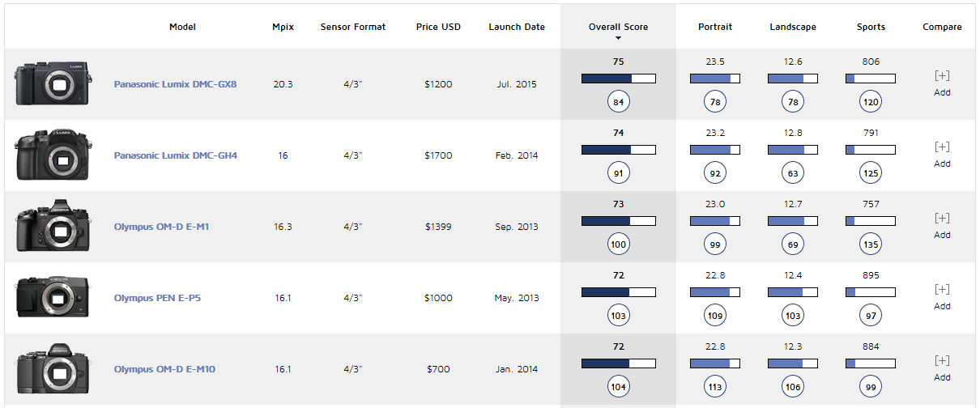Click overall rank circle 91 for DMC-GH4
Viewport: 980px width, 408px height.
pyautogui.click(x=619, y=173)
